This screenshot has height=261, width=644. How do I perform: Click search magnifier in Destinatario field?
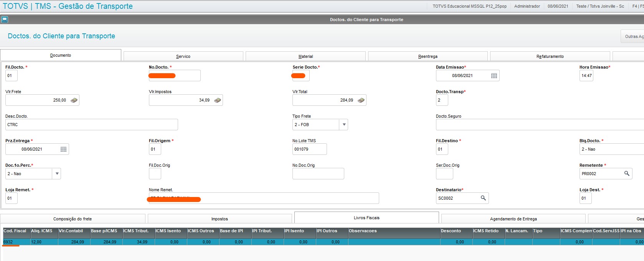click(483, 198)
